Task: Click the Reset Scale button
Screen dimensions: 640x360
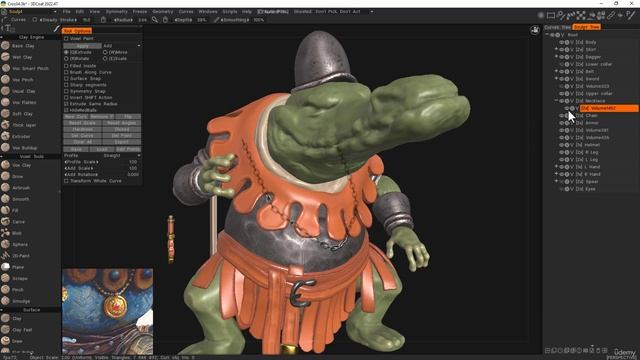Action: (82, 123)
